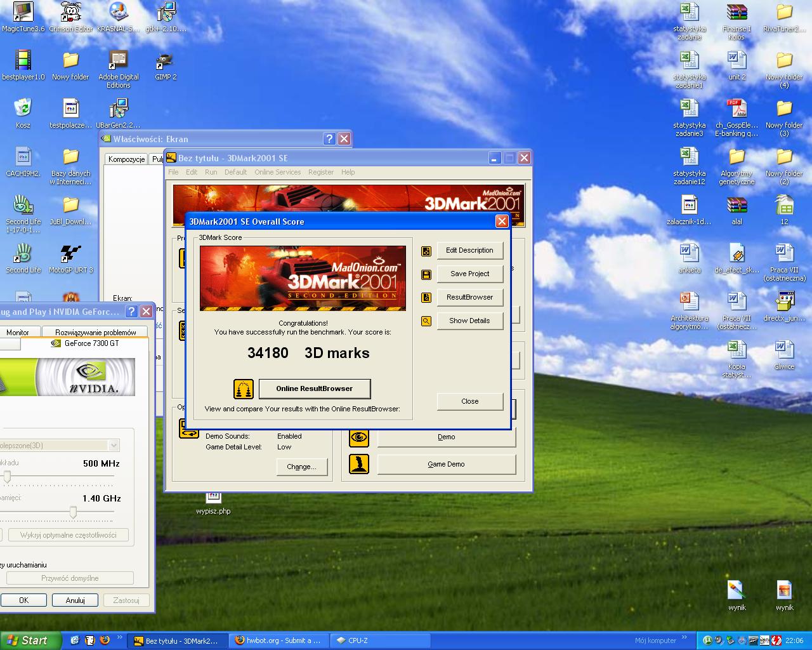Select the unit 2 Word document
Image resolution: width=812 pixels, height=650 pixels.
coord(737,66)
